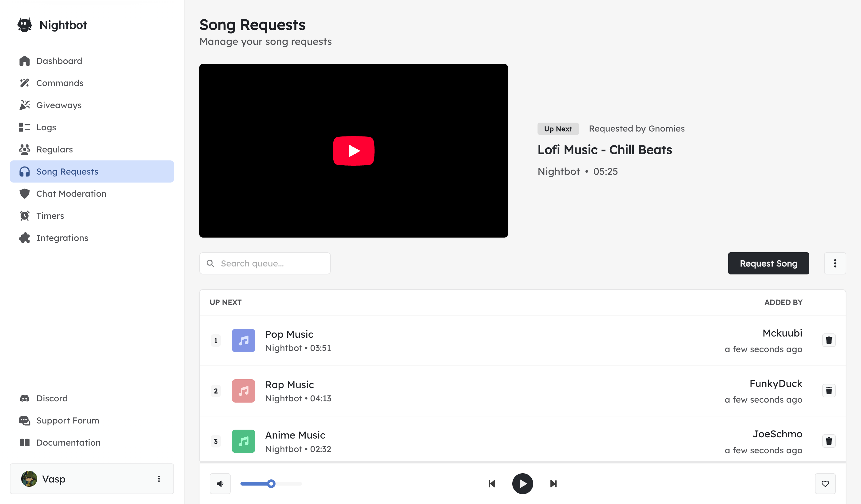The image size is (861, 504).
Task: Open the Commands page
Action: (x=59, y=83)
